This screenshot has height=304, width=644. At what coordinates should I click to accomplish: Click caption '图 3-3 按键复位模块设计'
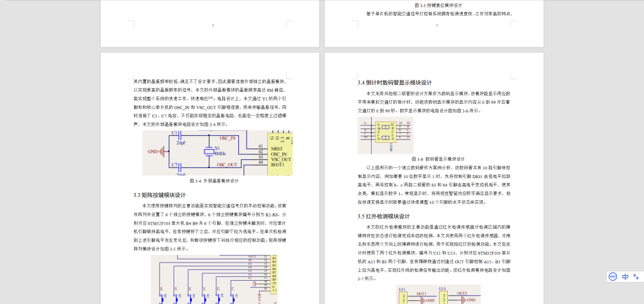coord(438,5)
